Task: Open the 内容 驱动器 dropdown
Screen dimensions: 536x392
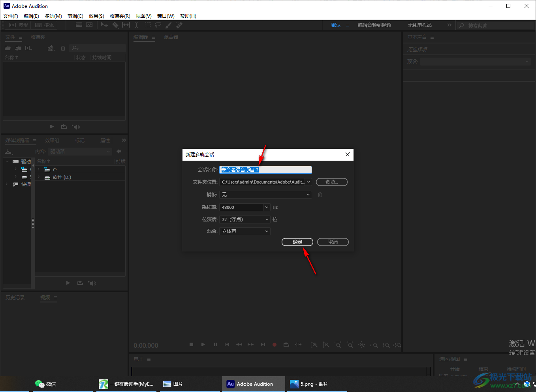Action: pyautogui.click(x=80, y=152)
